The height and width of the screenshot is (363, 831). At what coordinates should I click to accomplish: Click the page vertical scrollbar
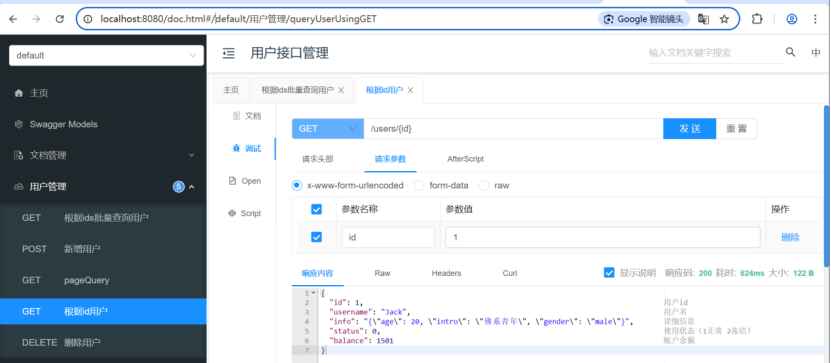[827, 185]
